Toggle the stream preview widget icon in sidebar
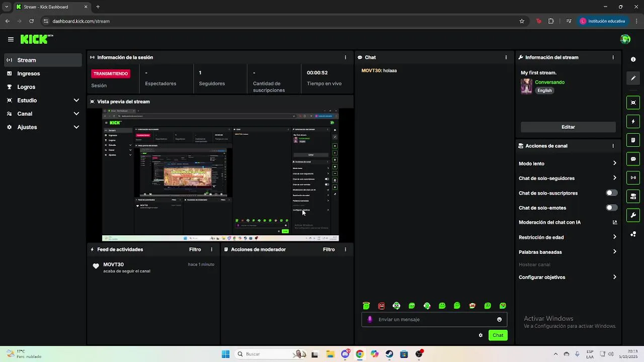This screenshot has width=644, height=362. coord(633,103)
